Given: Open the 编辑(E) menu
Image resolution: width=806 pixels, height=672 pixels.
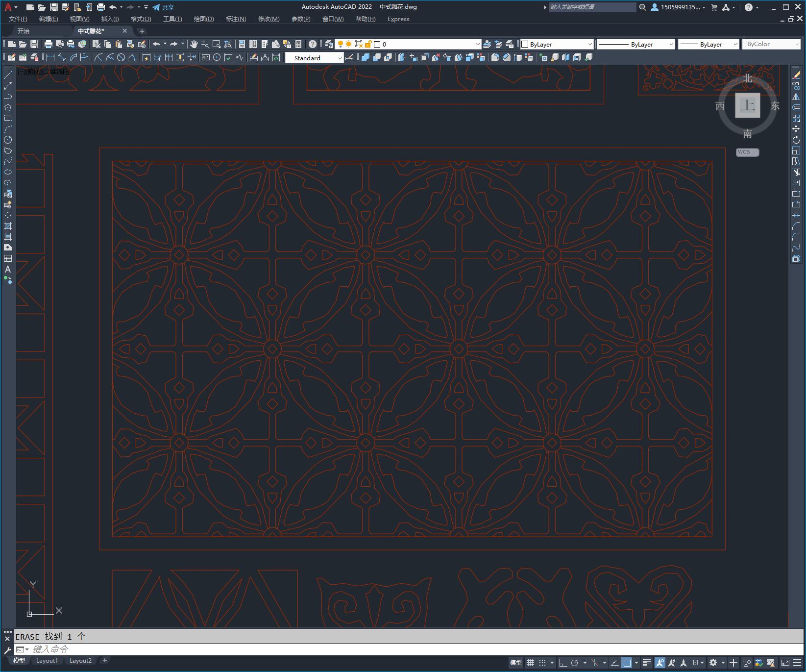Looking at the screenshot, I should point(49,19).
